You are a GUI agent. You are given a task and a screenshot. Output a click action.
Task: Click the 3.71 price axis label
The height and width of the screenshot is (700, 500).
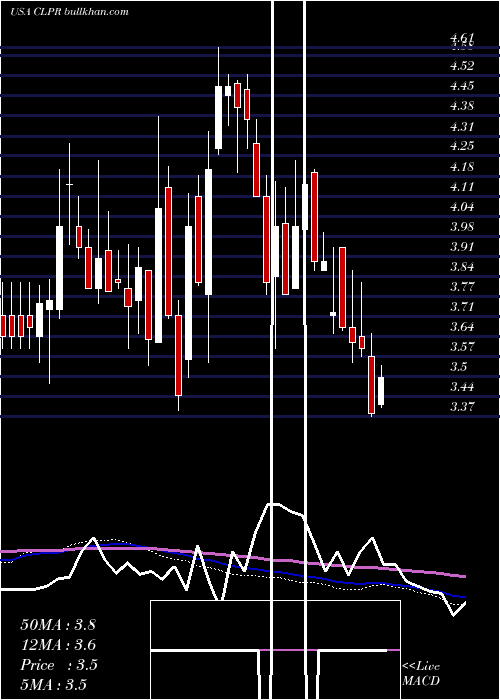tap(462, 307)
